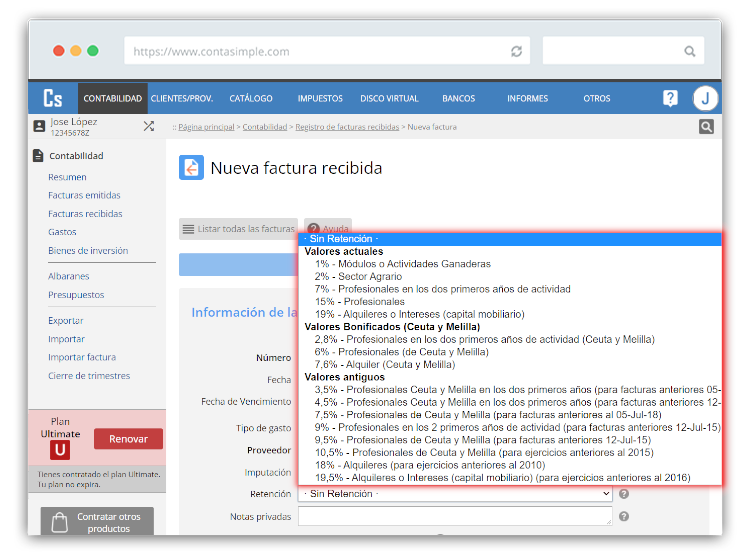Screen dimensions: 750x552
Task: Open the Bancos menu
Action: (x=458, y=98)
